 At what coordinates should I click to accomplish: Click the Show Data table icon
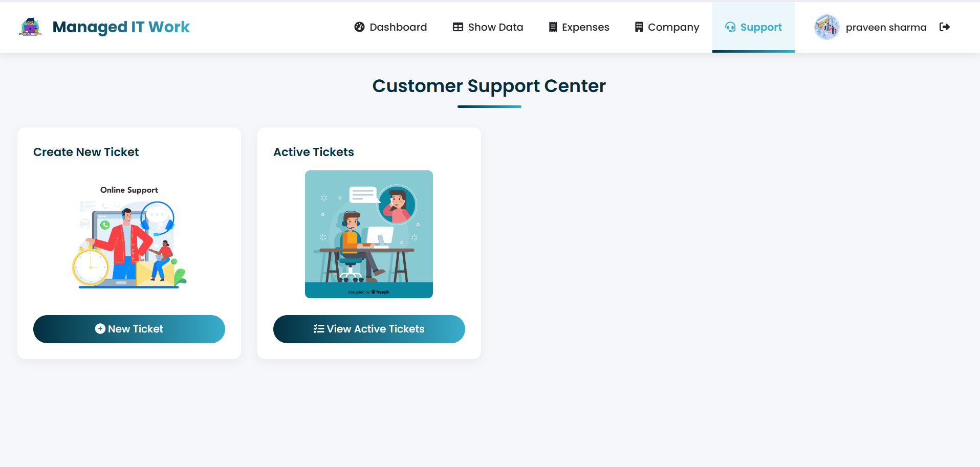pos(458,27)
